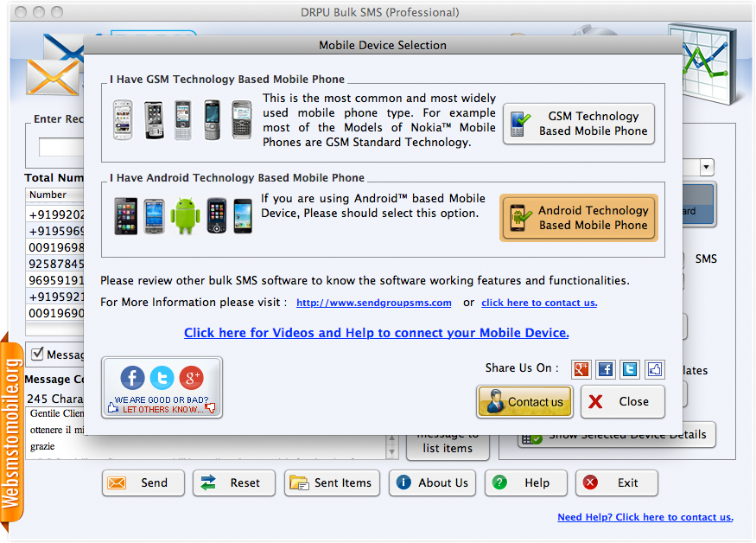The height and width of the screenshot is (543, 756).
Task: Click the red X icon on Close button
Action: click(595, 401)
